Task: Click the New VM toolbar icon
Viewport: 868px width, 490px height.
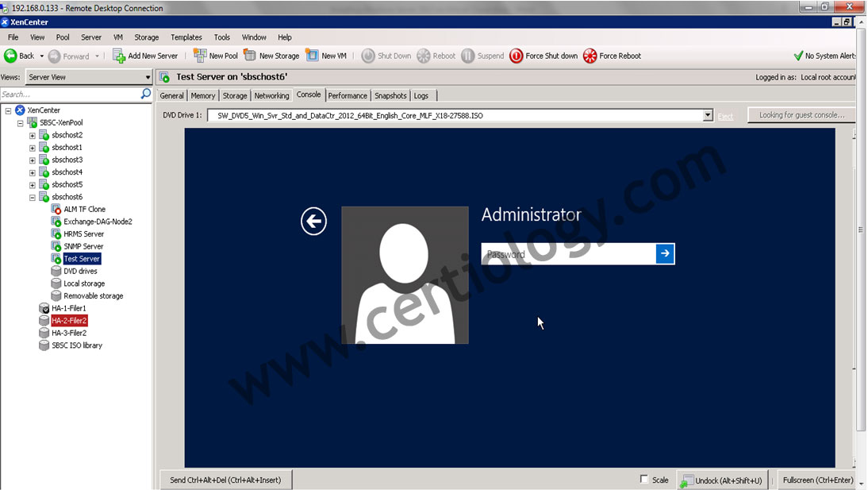Action: 313,56
